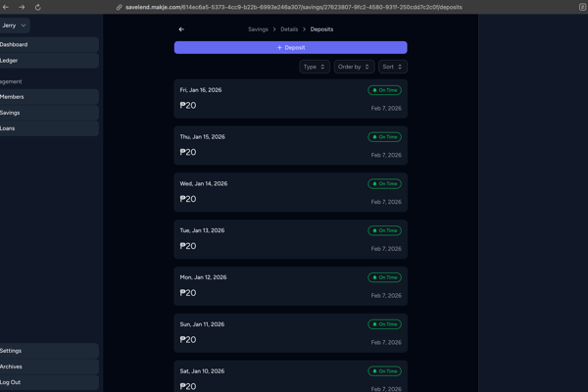Screen dimensions: 588x392
Task: Click the Savings breadcrumb link
Action: point(258,29)
